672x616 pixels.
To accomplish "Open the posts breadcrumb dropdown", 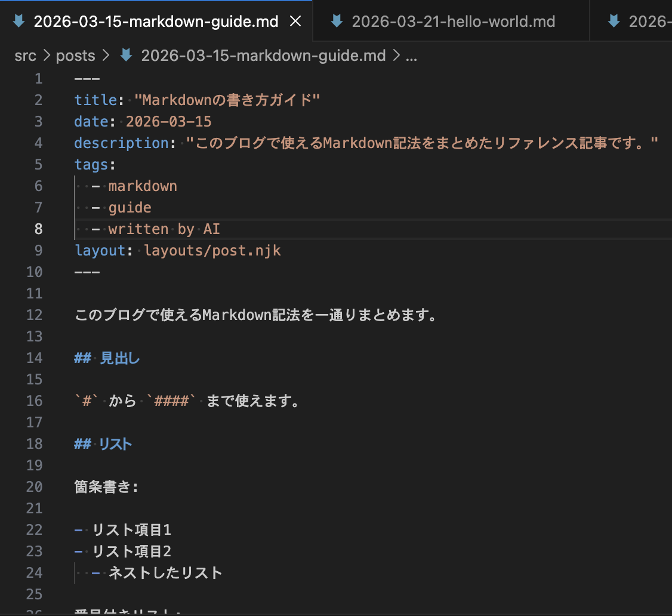I will tap(75, 55).
